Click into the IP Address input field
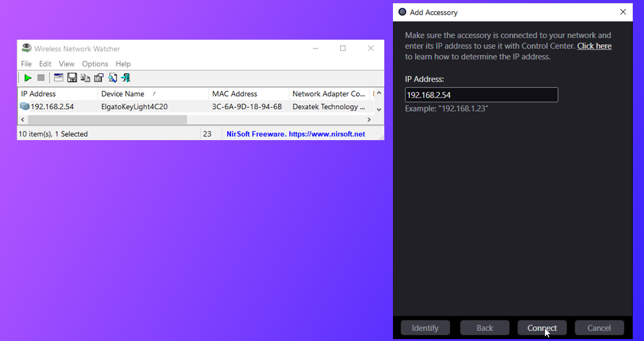The height and width of the screenshot is (341, 644). 482,95
